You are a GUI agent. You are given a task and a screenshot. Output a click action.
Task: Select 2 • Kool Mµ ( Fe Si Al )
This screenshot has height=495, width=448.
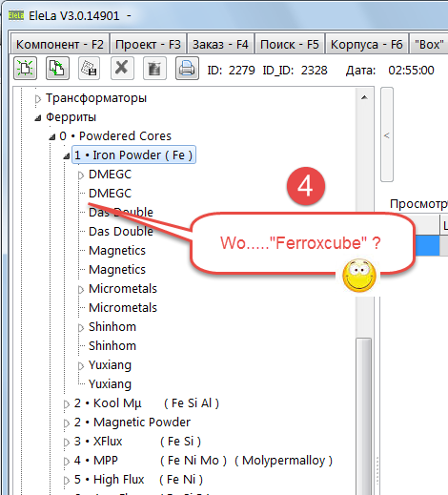tap(147, 403)
